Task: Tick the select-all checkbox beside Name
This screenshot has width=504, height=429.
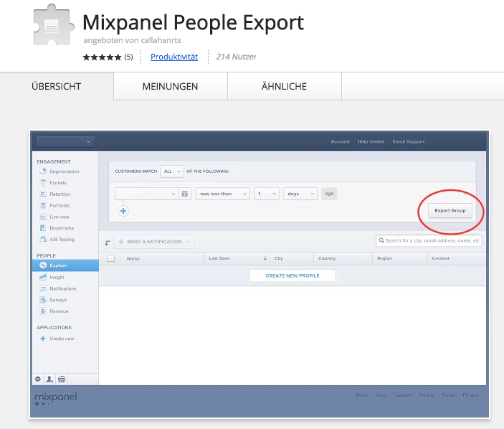Action: (x=110, y=258)
